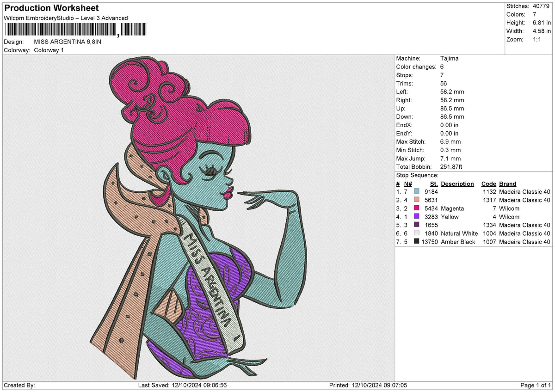Click thread code 1132
Image resolution: width=555 pixels, height=392 pixels.
[x=489, y=192]
